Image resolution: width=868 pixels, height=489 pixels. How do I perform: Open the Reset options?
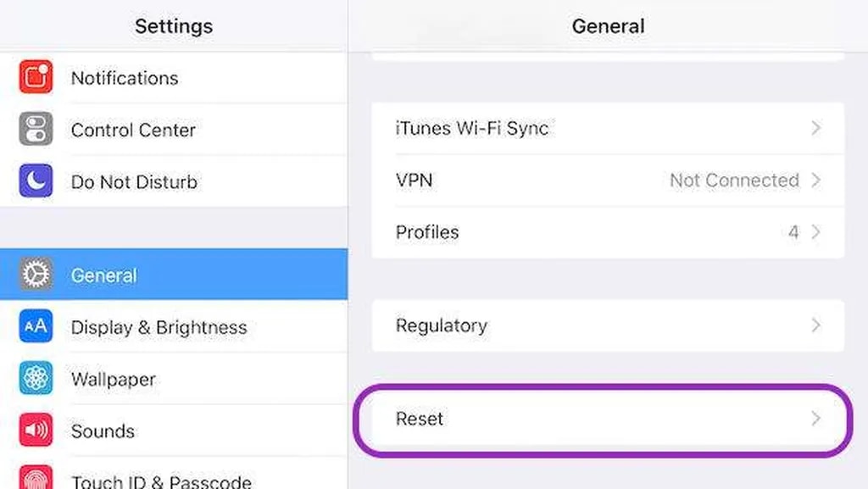420,419
